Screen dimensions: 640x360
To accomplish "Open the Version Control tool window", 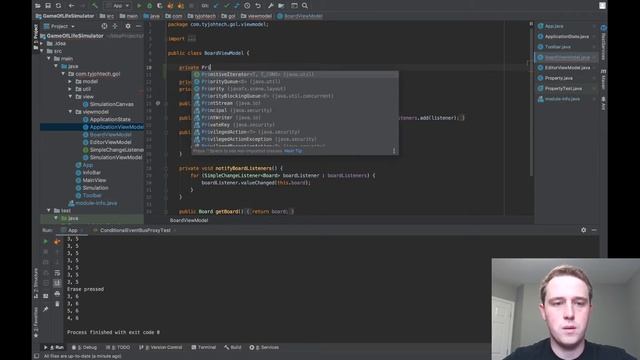I will (160, 347).
